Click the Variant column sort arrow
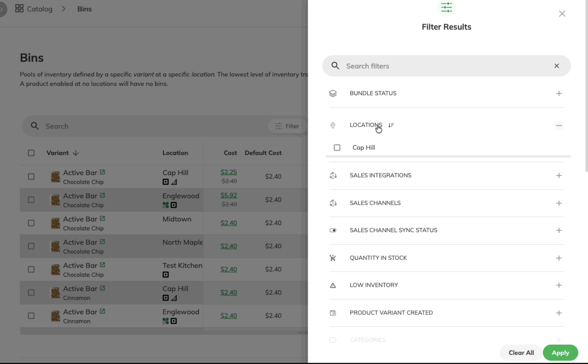This screenshot has height=364, width=588. coord(76,153)
